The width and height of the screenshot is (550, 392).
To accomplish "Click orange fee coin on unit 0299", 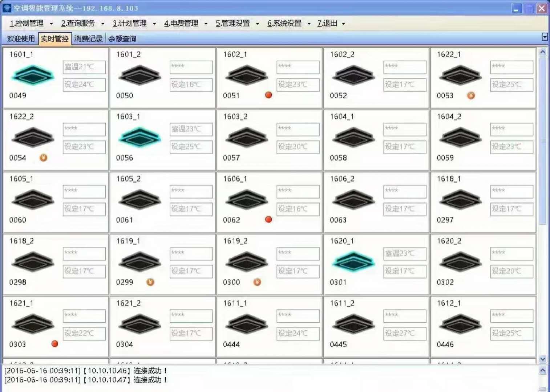I will point(150,282).
